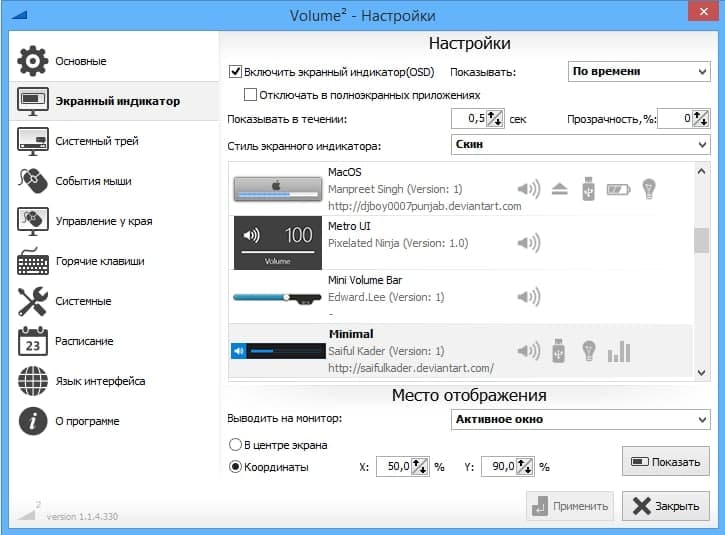Click the keyboard icon for Горячие клавиши

32,261
